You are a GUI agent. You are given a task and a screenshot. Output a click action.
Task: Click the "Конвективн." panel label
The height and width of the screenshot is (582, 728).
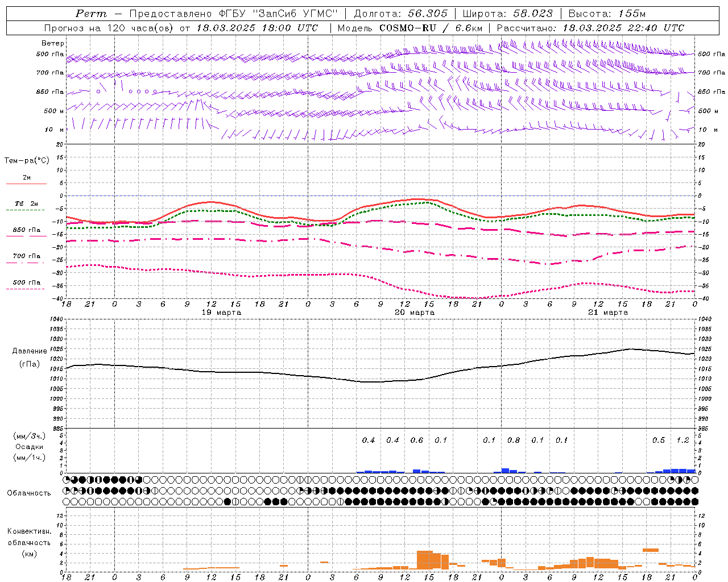click(30, 531)
